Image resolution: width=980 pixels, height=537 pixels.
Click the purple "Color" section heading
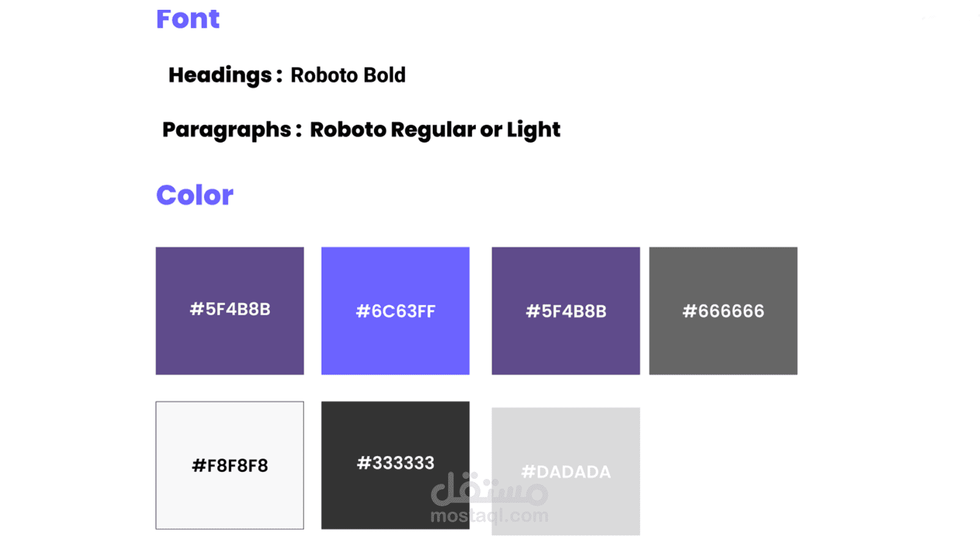click(194, 195)
